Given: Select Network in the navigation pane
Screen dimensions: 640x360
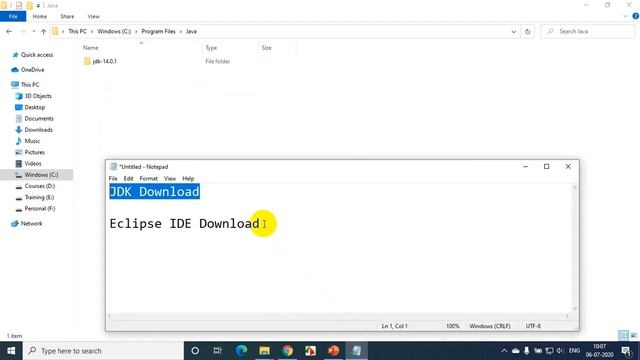Looking at the screenshot, I should [x=27, y=224].
